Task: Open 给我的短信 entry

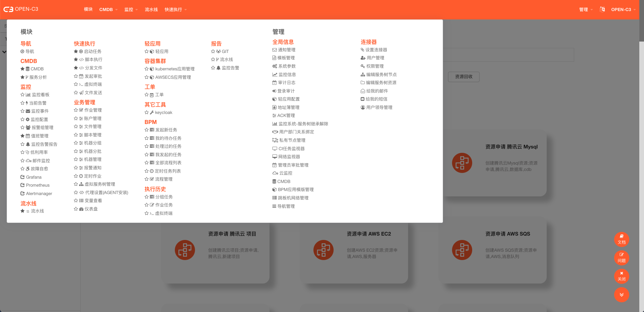Action: point(377,99)
